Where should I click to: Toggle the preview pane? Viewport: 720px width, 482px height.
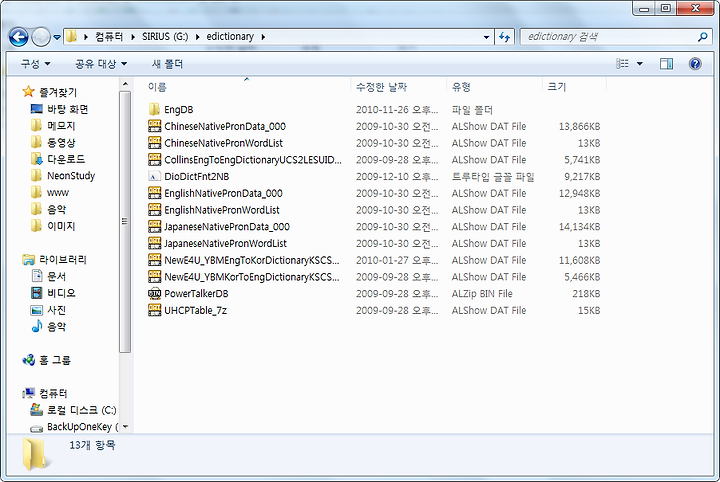point(666,64)
